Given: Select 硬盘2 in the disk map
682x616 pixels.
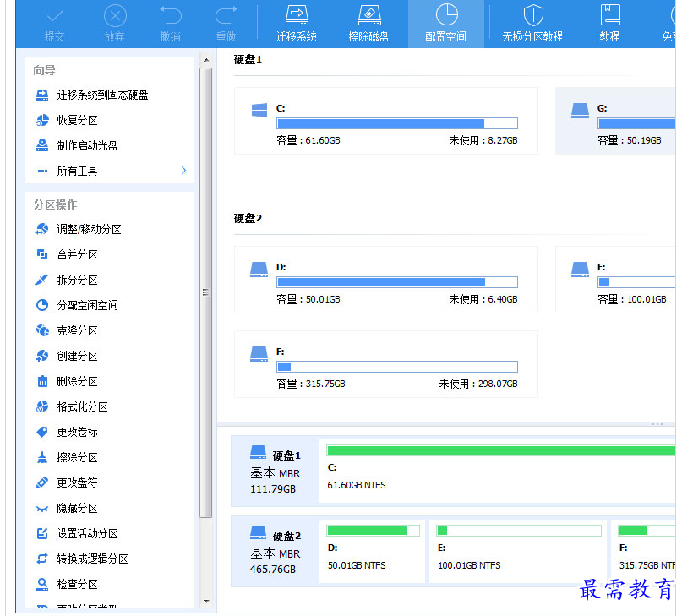Looking at the screenshot, I should pyautogui.click(x=275, y=551).
